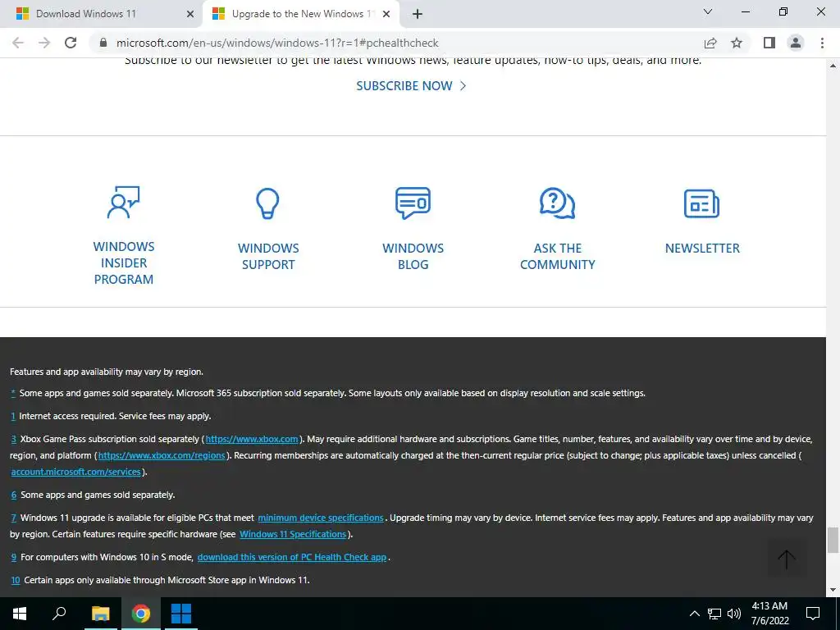
Task: Bookmark this page with the star icon
Action: [x=737, y=43]
